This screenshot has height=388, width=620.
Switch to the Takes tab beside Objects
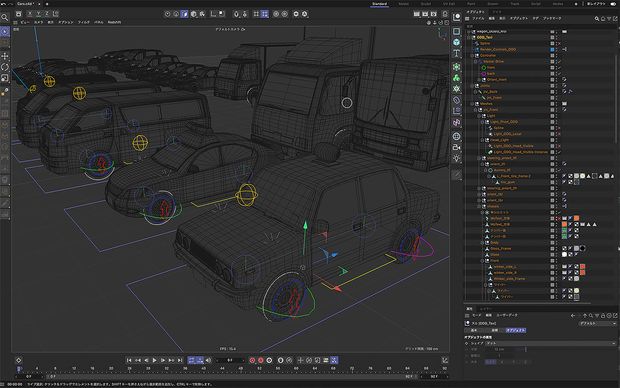pos(496,12)
